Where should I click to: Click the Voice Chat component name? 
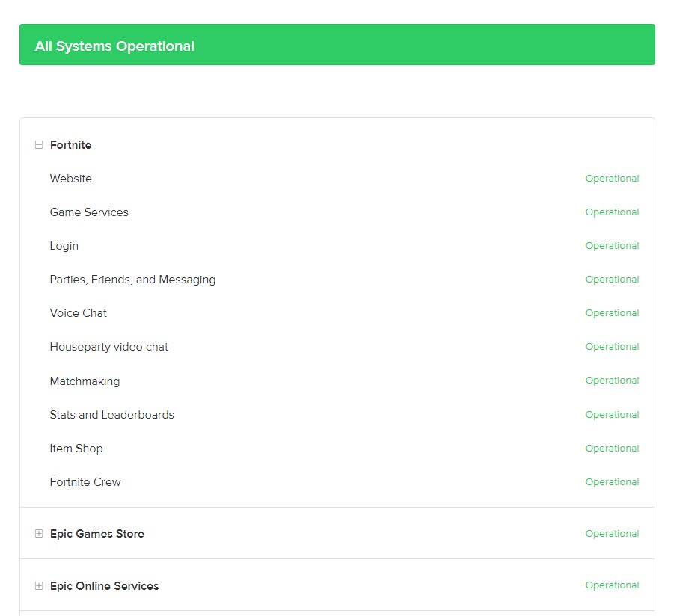79,313
